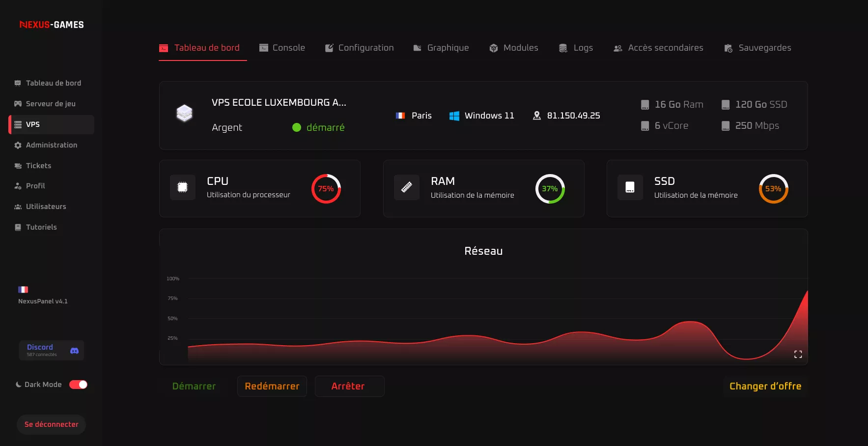Screen dimensions: 868x446
Task: Toggle the Dark Mode switch
Action: pos(78,385)
